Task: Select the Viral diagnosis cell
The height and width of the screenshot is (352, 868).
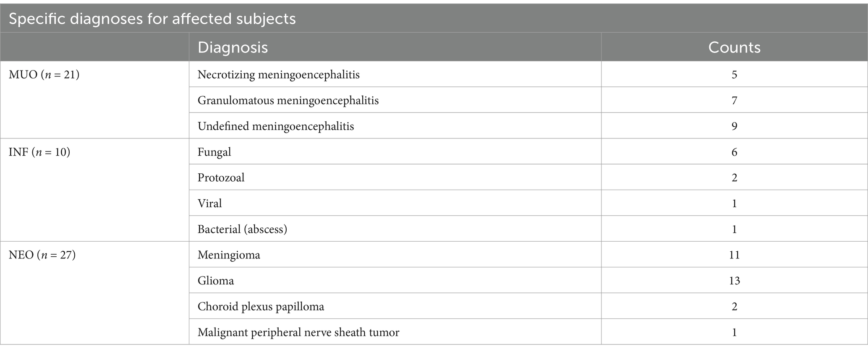Action: tap(209, 203)
